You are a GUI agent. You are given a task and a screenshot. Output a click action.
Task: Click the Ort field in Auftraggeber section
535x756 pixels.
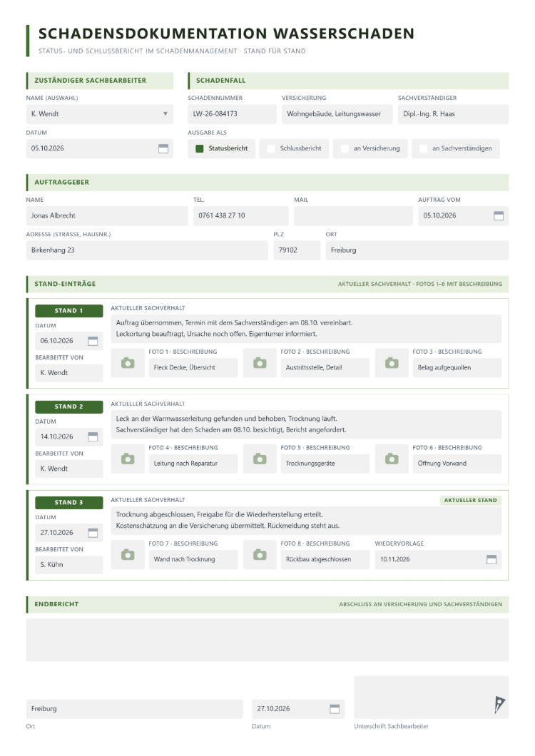pyautogui.click(x=417, y=250)
